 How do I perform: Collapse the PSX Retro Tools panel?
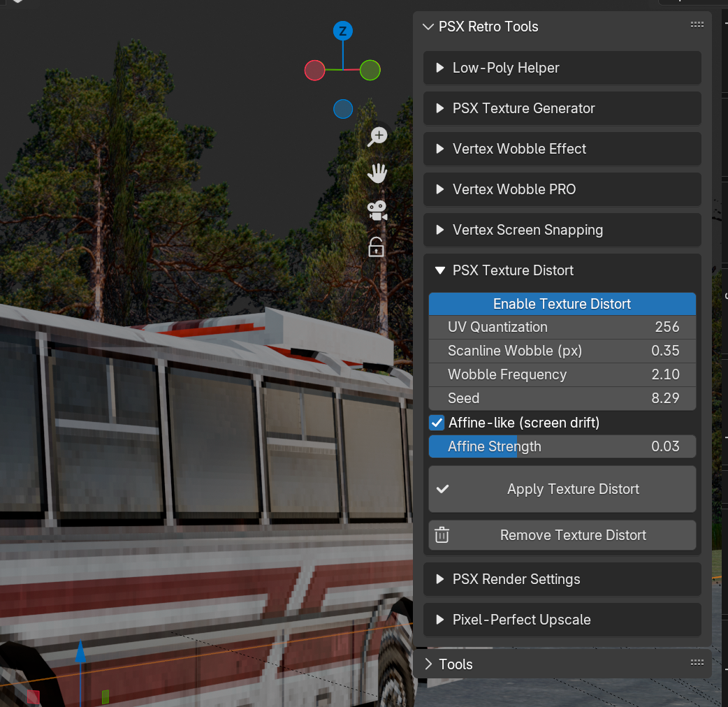pos(428,27)
